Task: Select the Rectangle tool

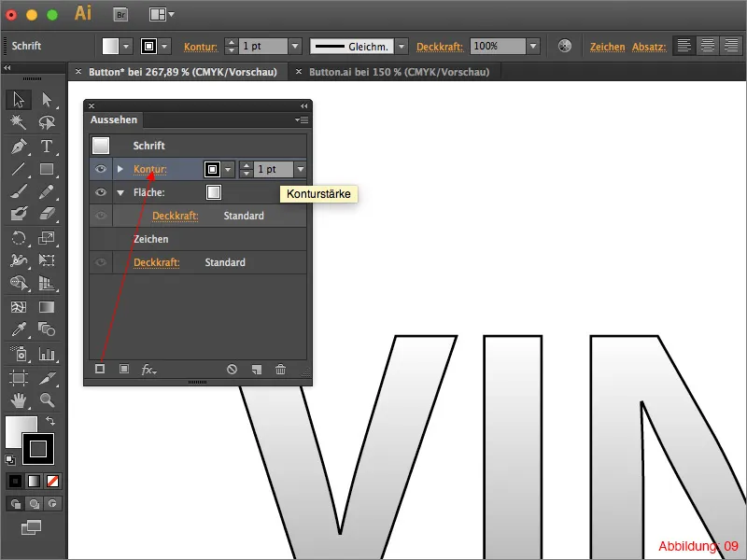Action: click(x=47, y=169)
